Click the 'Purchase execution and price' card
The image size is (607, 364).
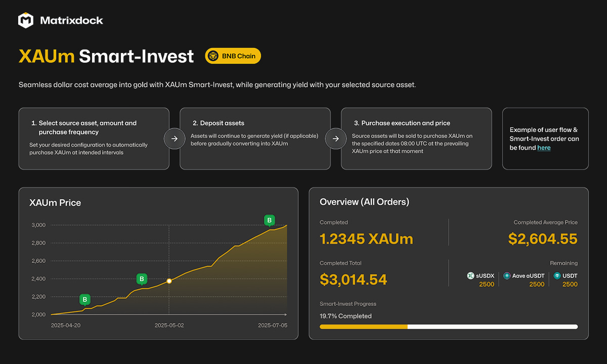[x=416, y=139]
